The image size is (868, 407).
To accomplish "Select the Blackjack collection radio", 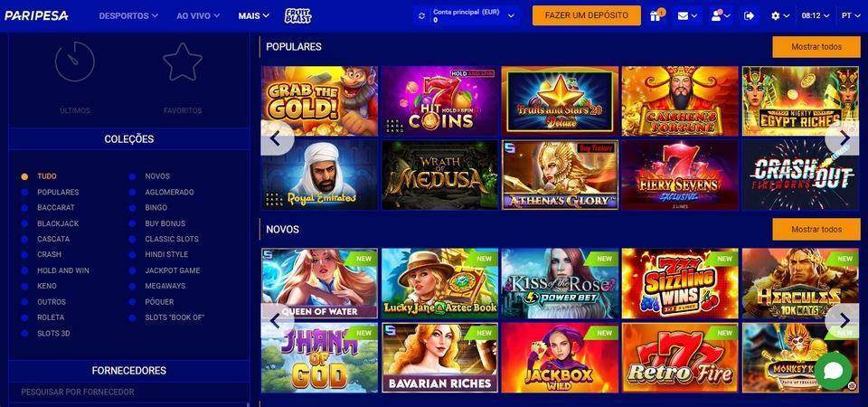I will 24,223.
